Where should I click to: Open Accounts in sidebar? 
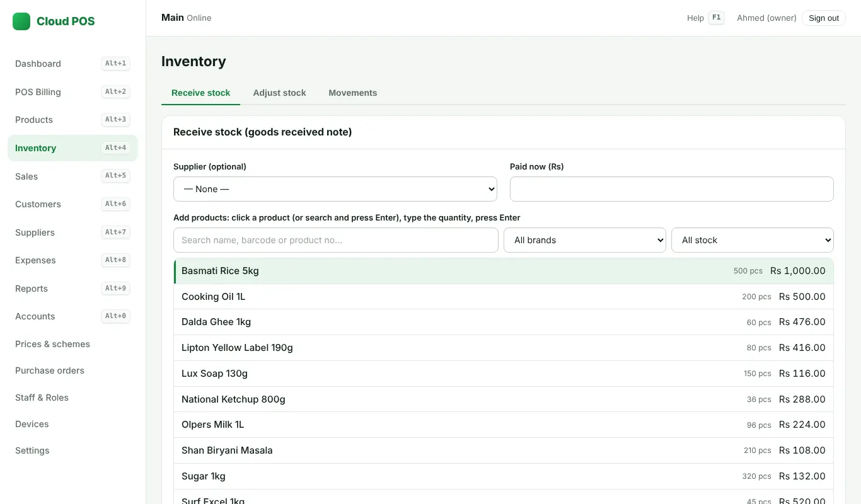pos(72,316)
